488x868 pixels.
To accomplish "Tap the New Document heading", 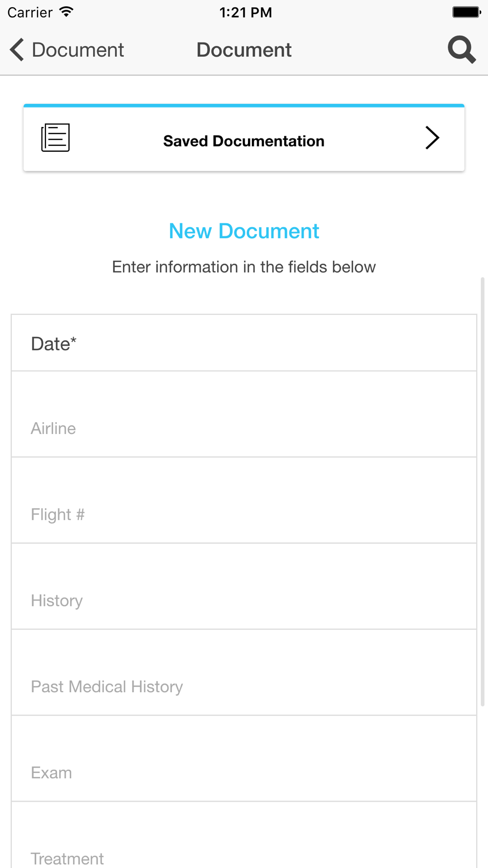I will 244,231.
